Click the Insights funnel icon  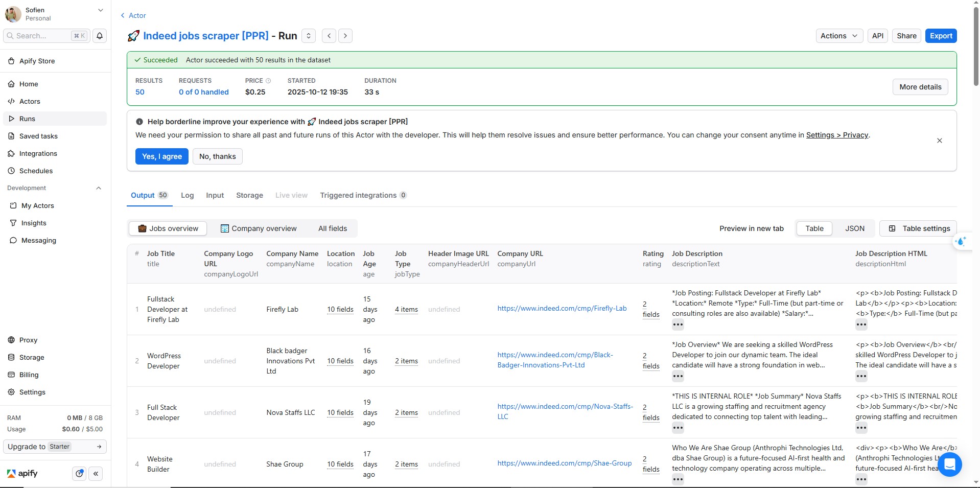[14, 223]
